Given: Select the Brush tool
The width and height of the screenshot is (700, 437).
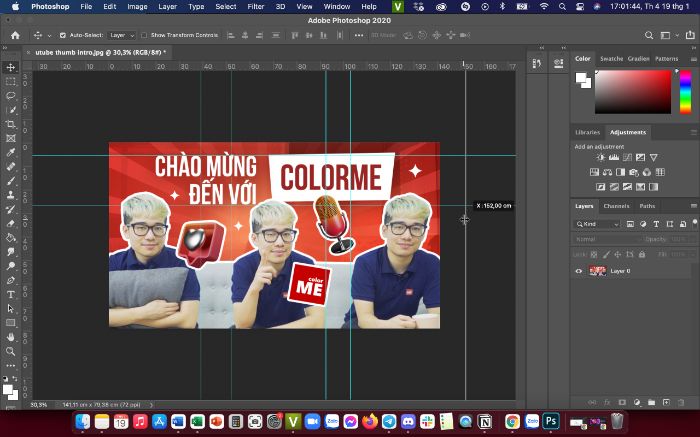Looking at the screenshot, I should tap(11, 181).
